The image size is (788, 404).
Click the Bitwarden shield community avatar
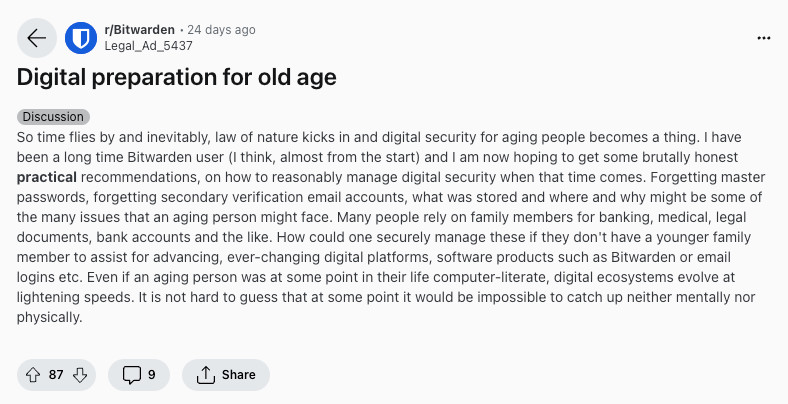pyautogui.click(x=81, y=38)
